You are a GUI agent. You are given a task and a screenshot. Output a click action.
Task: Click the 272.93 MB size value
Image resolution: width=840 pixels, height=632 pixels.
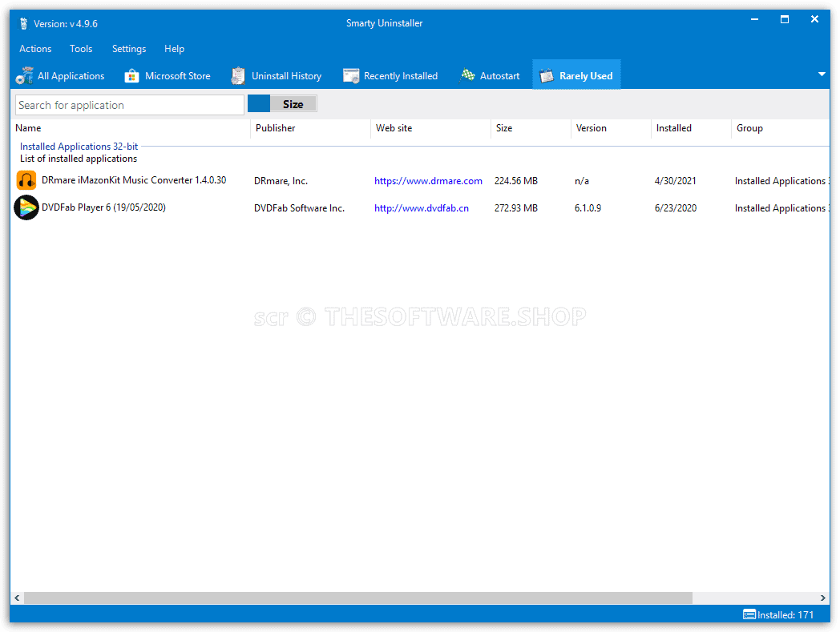[516, 207]
